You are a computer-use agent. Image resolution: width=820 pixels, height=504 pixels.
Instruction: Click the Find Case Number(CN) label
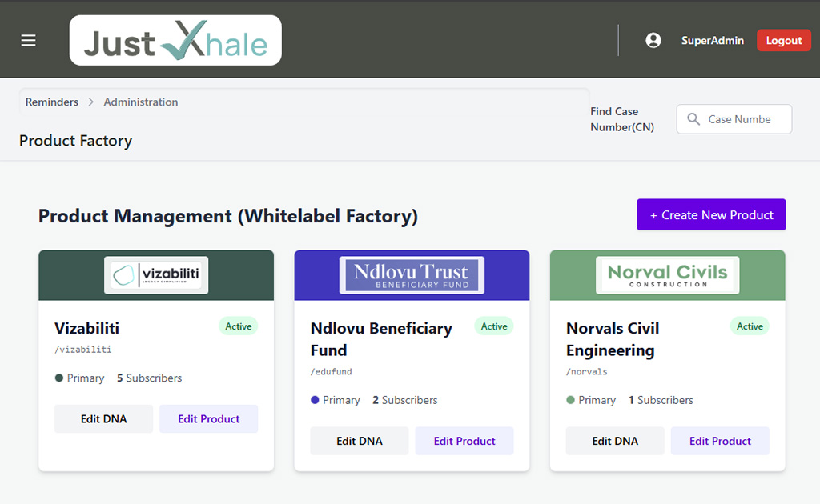[622, 119]
